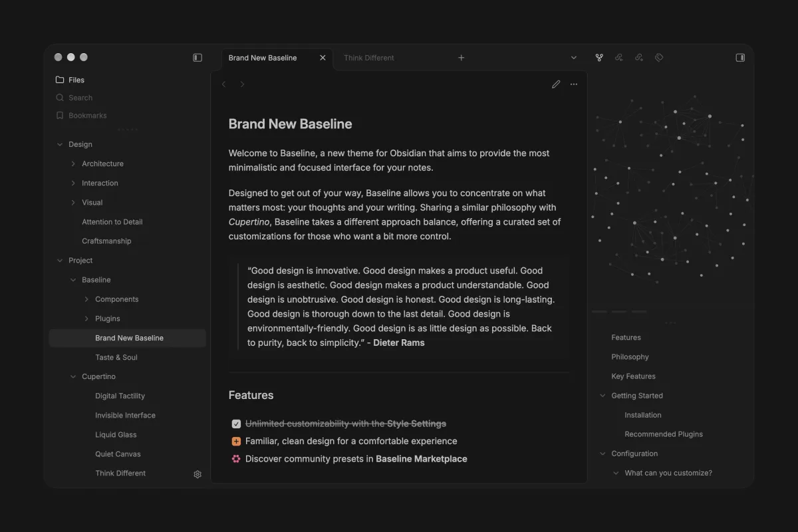Click the Features heading in the note

tap(251, 395)
